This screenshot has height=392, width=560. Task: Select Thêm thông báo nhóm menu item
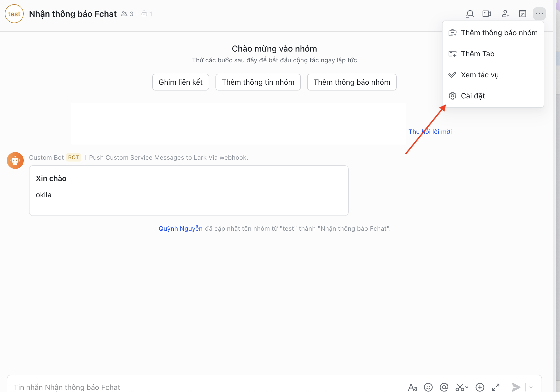(x=493, y=33)
